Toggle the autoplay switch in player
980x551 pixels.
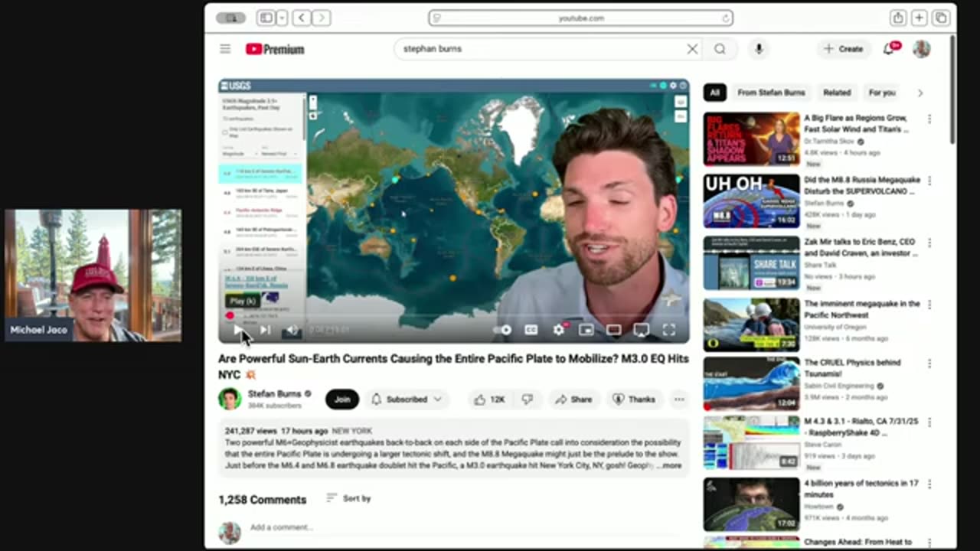502,330
